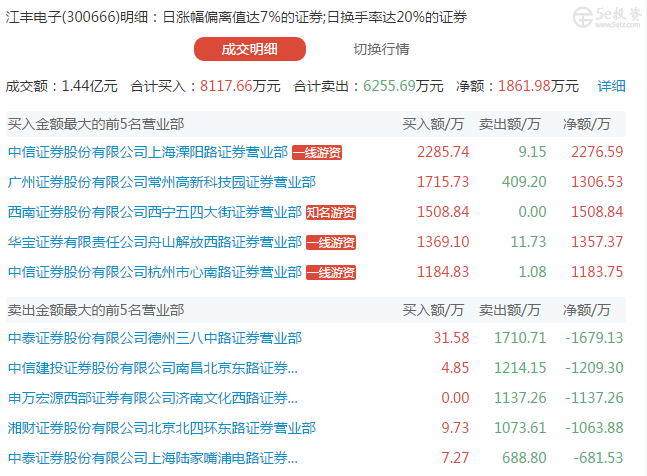
Task: Switch to the 切换行情 tab
Action: point(381,49)
